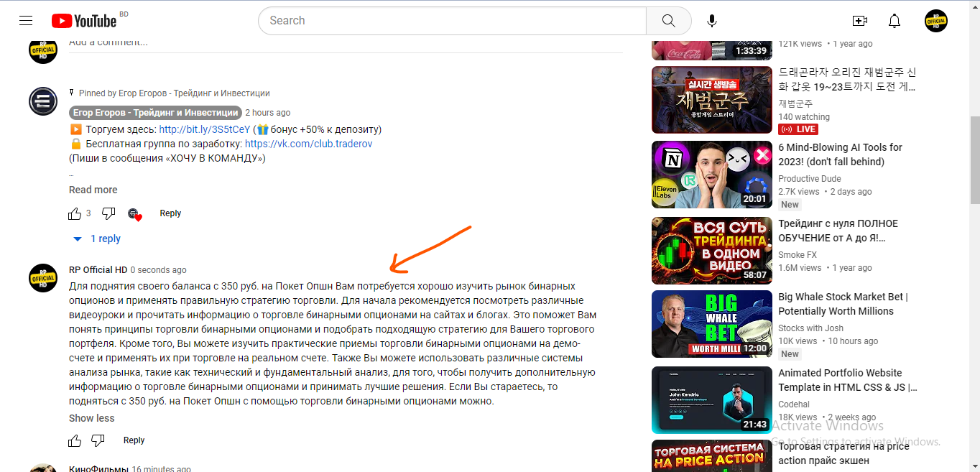This screenshot has height=472, width=980.
Task: Click the pinned comment's 2 hours ago timestamp
Action: 268,113
